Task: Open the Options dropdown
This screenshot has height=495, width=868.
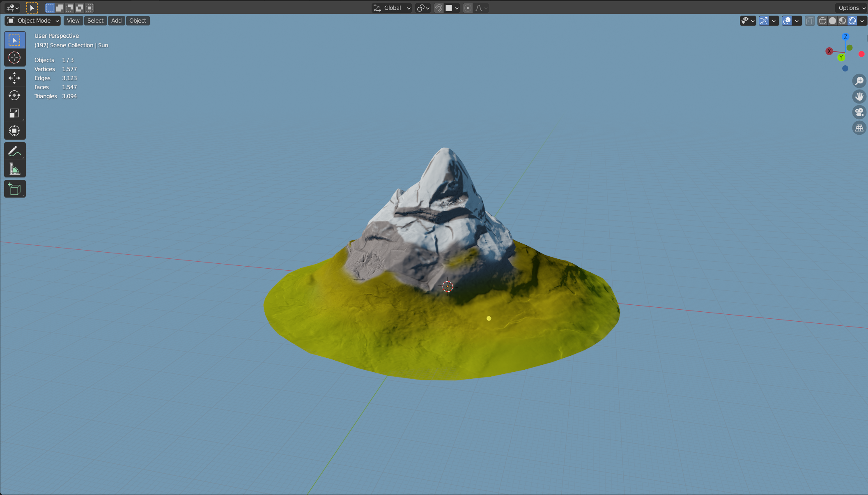Action: click(852, 8)
